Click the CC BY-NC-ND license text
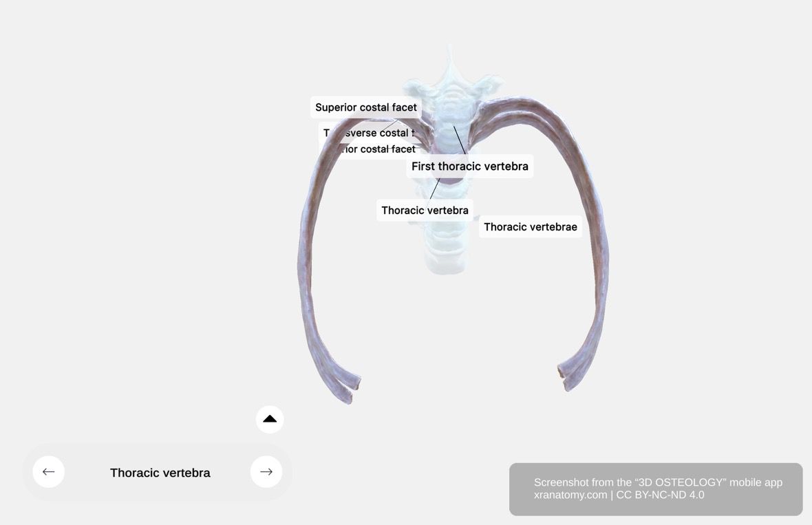The height and width of the screenshot is (525, 812). pos(661,494)
